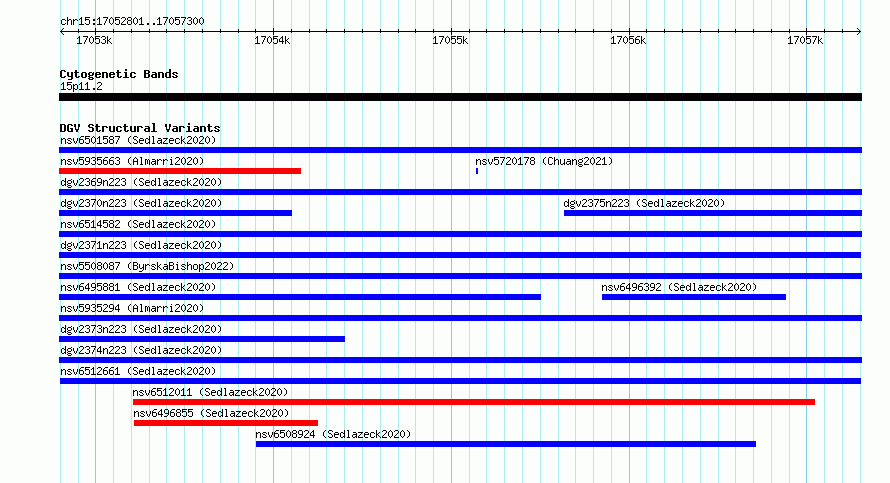Click the blue bar for dgv2371n223
890x483 pixels.
click(460, 255)
